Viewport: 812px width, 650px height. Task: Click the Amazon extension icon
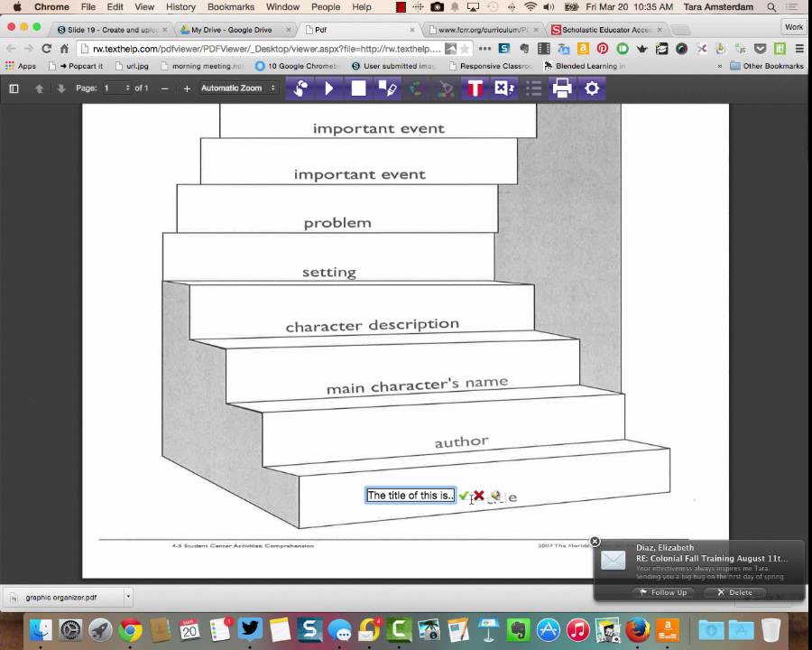[583, 49]
